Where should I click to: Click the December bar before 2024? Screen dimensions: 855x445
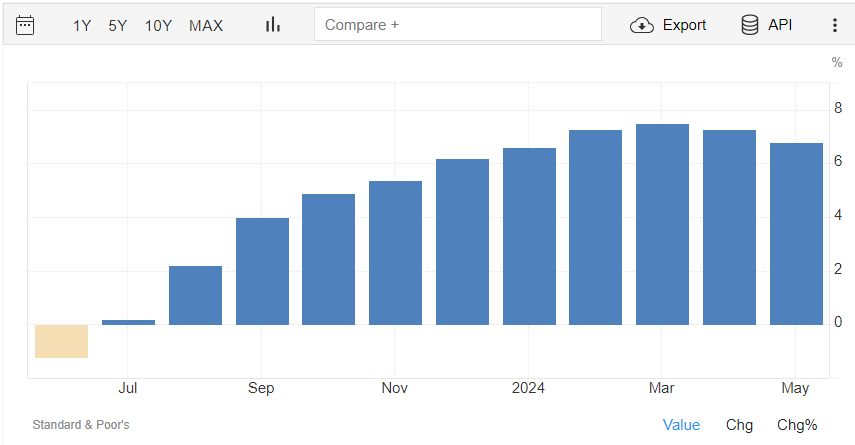(462, 242)
